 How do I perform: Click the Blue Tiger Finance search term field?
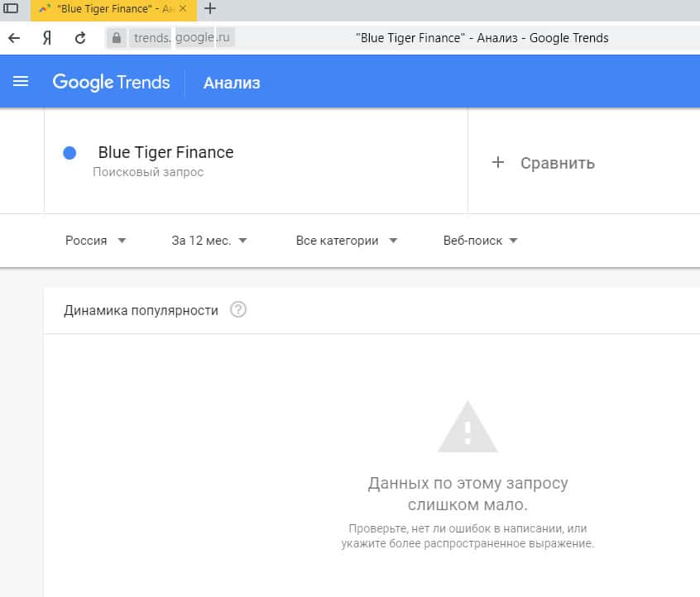point(165,153)
